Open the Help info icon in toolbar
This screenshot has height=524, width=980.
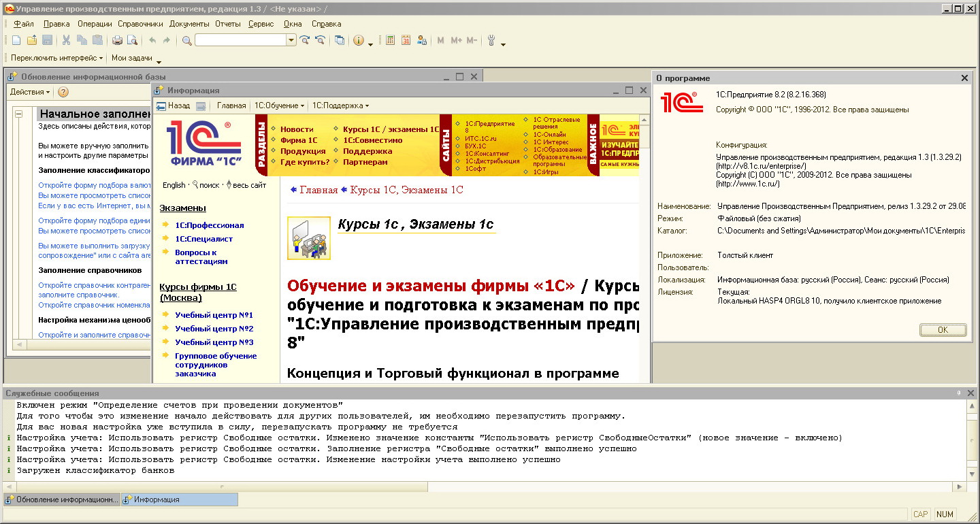pos(359,41)
